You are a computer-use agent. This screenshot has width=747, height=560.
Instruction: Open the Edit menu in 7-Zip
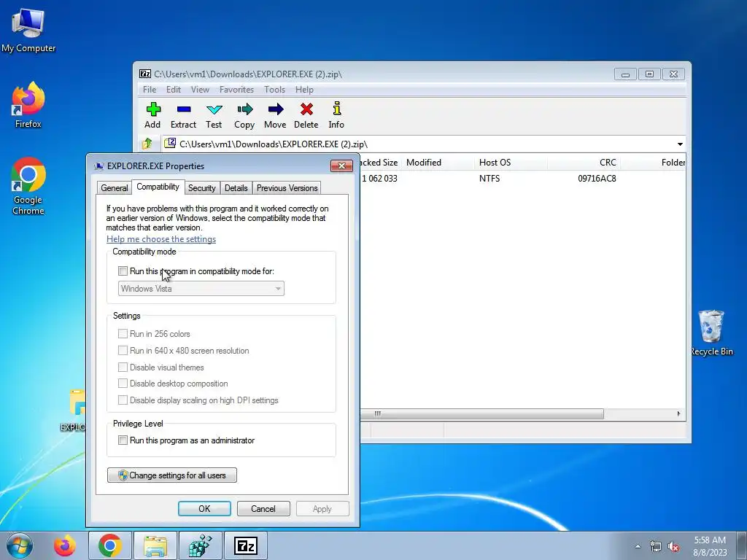174,90
